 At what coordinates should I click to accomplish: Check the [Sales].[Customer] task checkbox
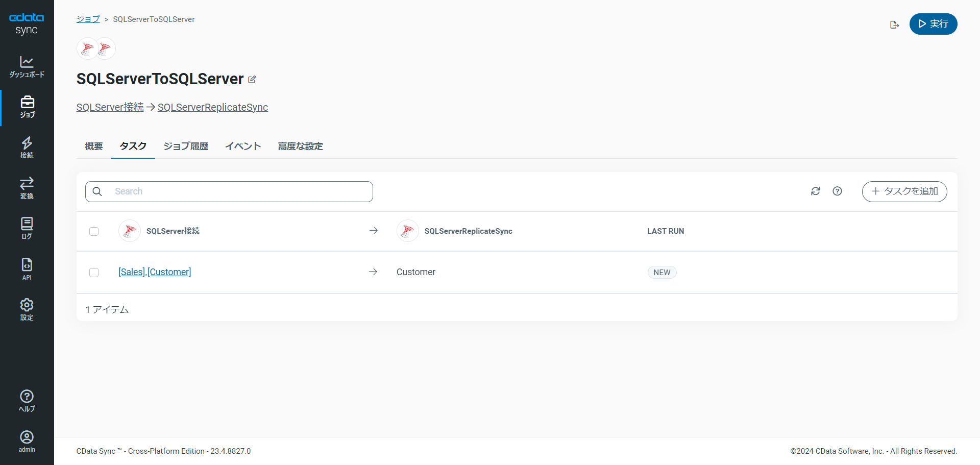coord(94,272)
